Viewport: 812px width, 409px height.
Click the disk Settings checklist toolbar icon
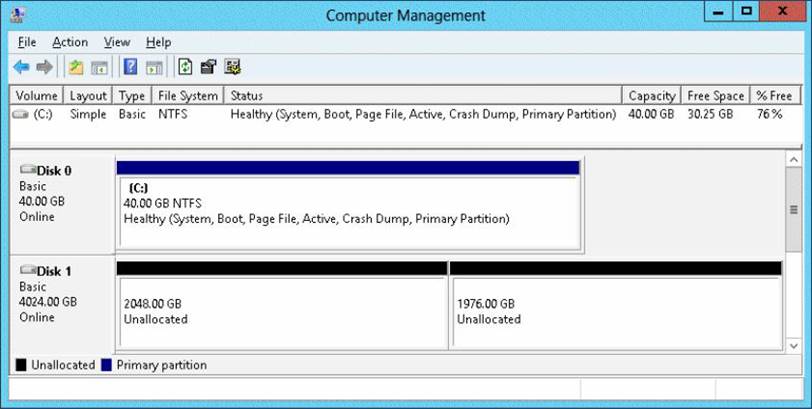coord(233,68)
